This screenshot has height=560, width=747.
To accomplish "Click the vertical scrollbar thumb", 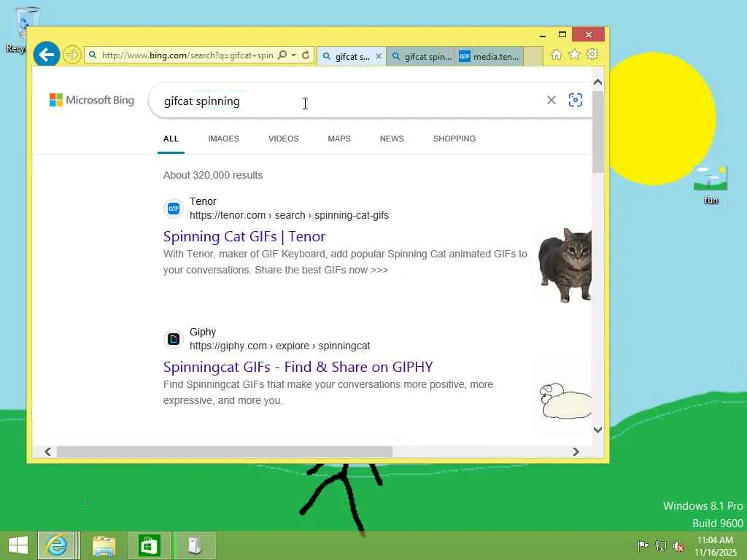I will [x=598, y=131].
